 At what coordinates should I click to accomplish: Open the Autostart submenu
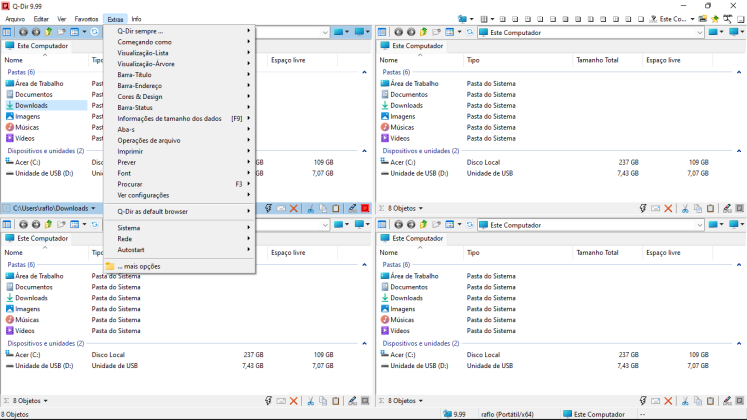180,250
